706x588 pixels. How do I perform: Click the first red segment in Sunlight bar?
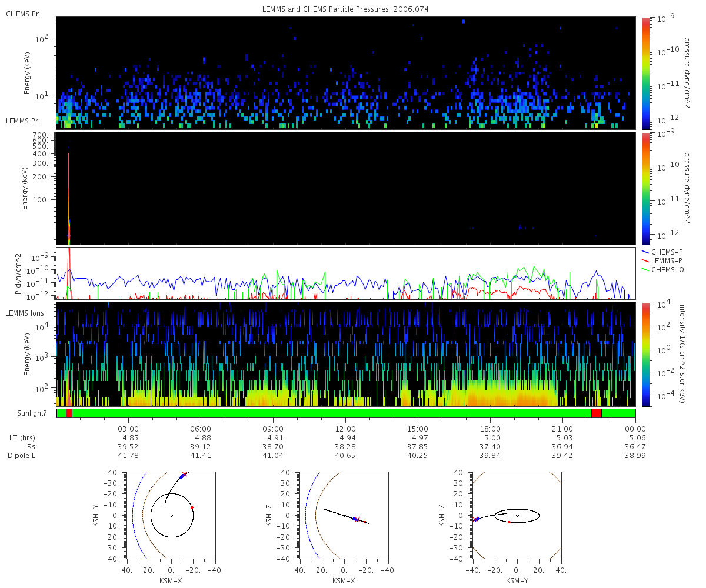coord(69,413)
